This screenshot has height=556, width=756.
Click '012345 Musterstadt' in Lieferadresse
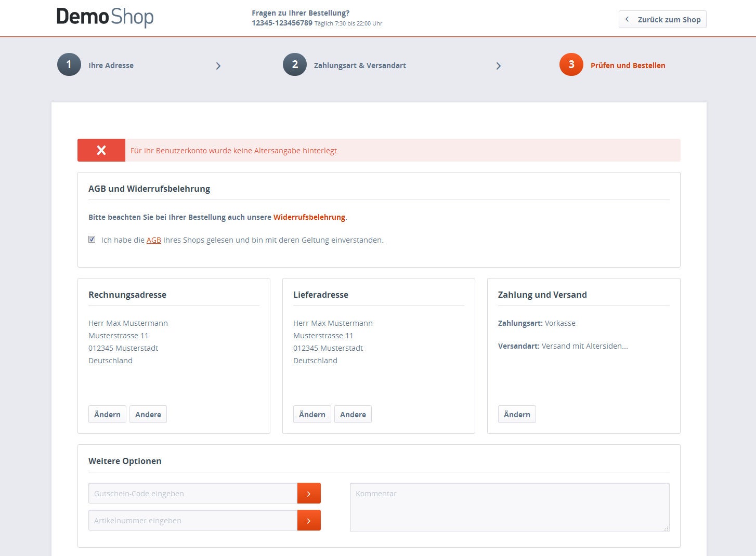coord(328,348)
